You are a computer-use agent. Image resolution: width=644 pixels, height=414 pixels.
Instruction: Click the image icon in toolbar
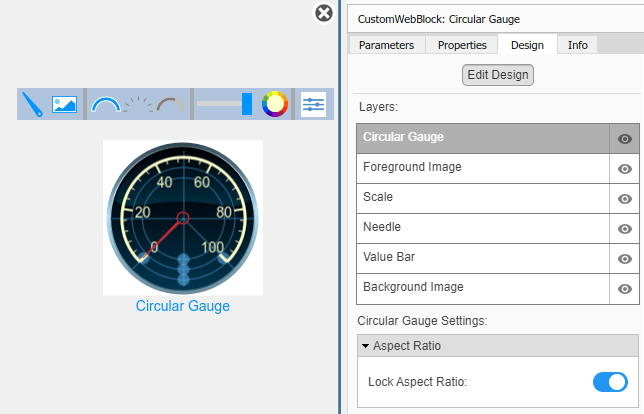click(65, 104)
